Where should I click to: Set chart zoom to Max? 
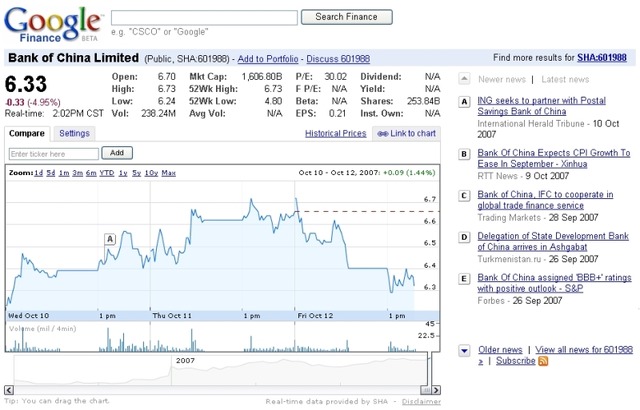click(x=169, y=173)
